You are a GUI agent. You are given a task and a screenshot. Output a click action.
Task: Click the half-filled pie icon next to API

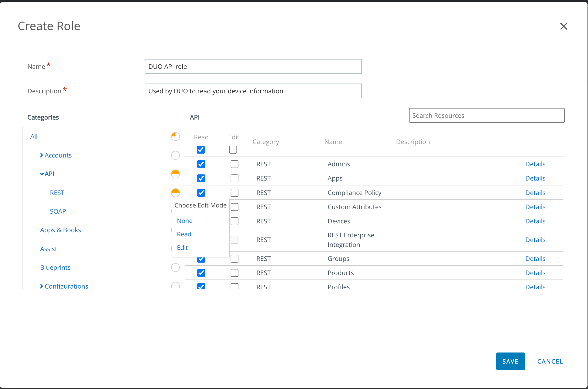pos(175,174)
